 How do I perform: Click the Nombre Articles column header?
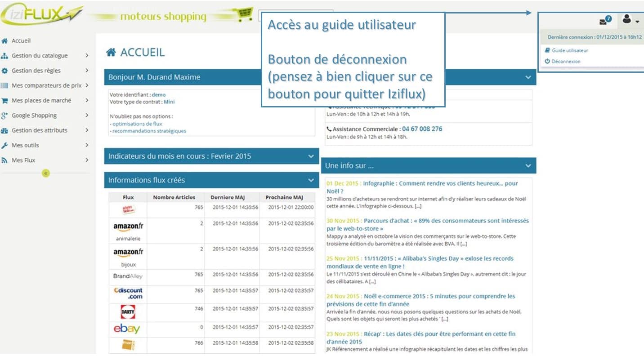[x=174, y=197]
